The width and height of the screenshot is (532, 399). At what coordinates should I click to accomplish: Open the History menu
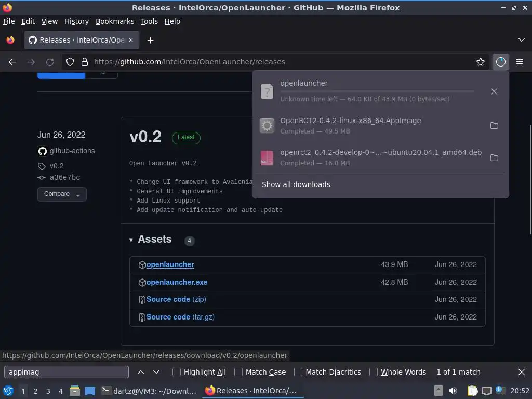[77, 21]
